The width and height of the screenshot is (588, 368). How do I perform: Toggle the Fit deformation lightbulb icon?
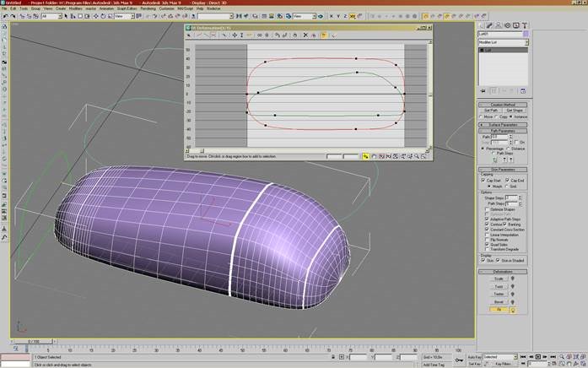point(515,310)
